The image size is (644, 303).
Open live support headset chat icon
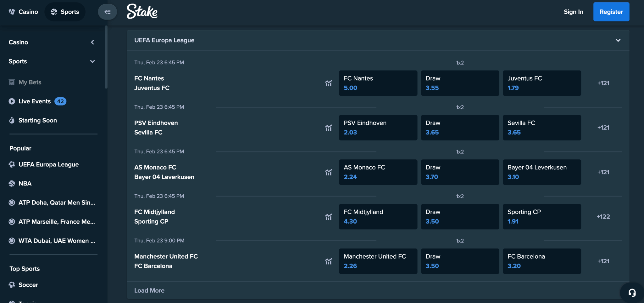coord(632,293)
